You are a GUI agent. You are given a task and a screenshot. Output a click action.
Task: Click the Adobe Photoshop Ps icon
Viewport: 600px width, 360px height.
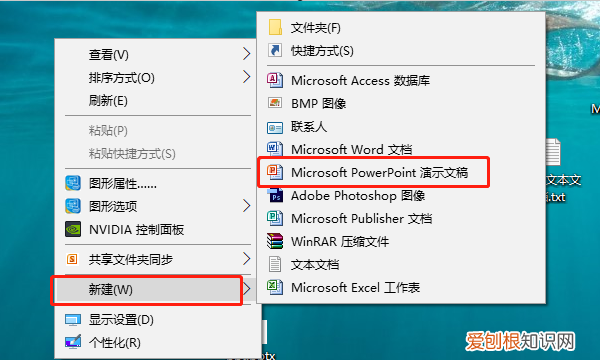276,195
